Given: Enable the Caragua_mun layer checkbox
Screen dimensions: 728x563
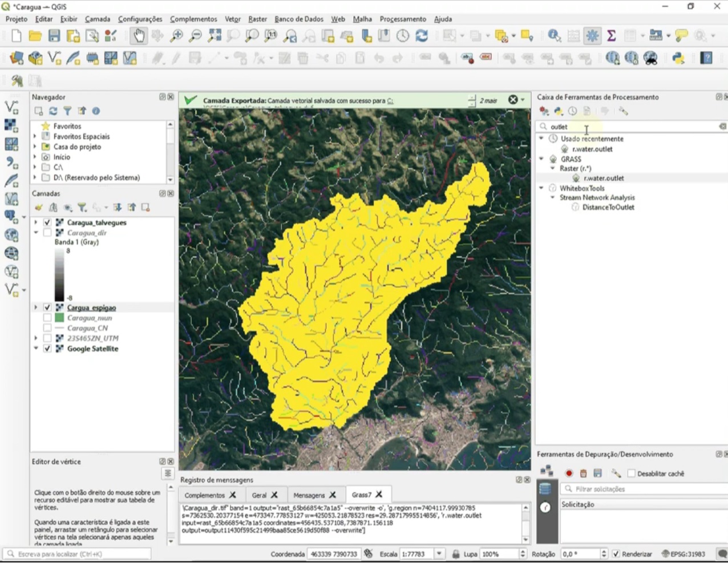Looking at the screenshot, I should [x=47, y=318].
